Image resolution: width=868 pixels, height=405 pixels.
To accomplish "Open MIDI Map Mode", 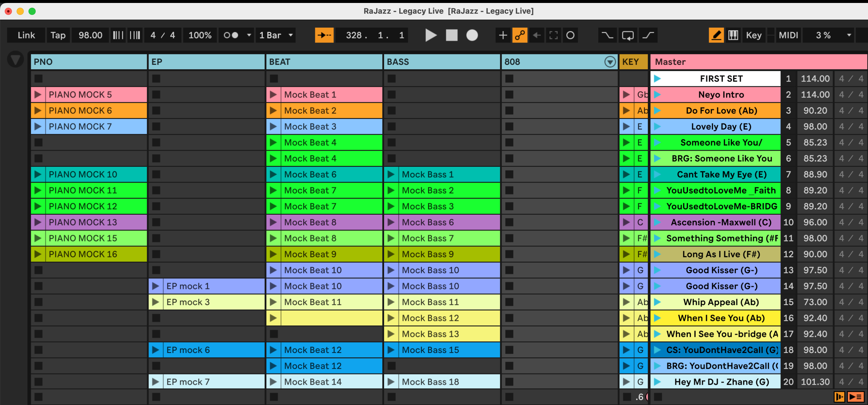I will (788, 35).
